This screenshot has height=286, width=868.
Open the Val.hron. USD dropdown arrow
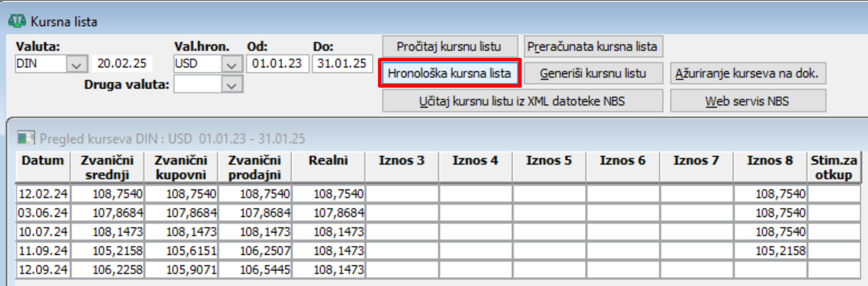[231, 64]
